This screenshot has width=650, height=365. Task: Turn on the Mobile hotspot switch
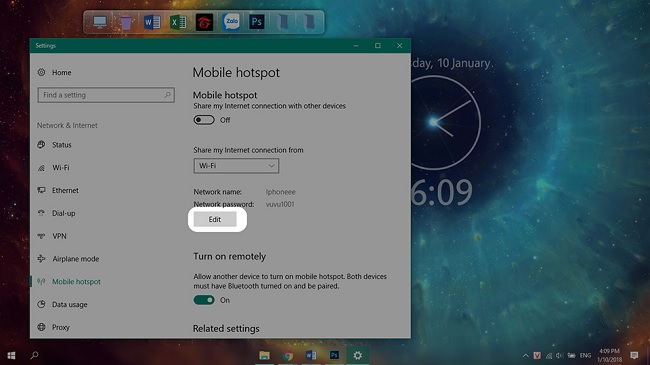204,120
